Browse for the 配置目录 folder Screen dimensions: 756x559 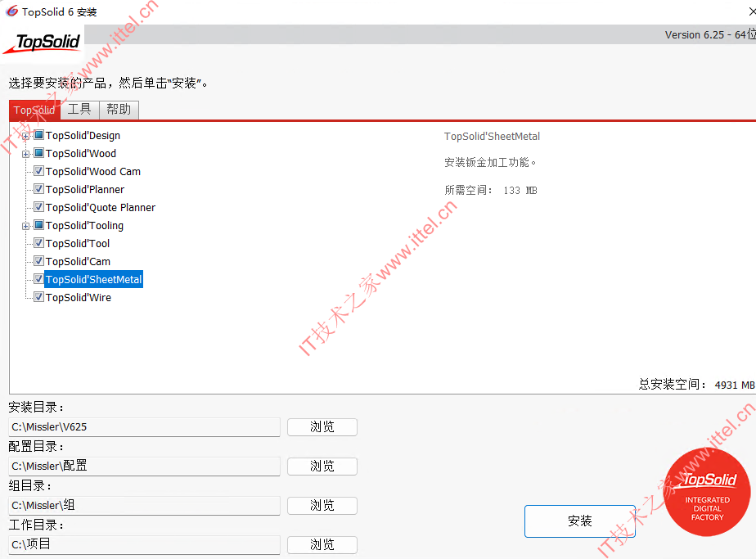322,466
